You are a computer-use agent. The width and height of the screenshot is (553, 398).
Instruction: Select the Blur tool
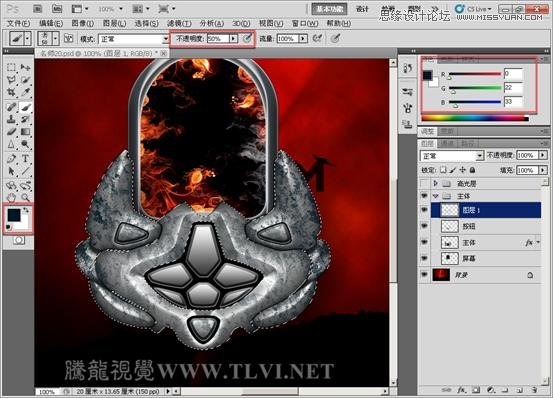[11, 144]
